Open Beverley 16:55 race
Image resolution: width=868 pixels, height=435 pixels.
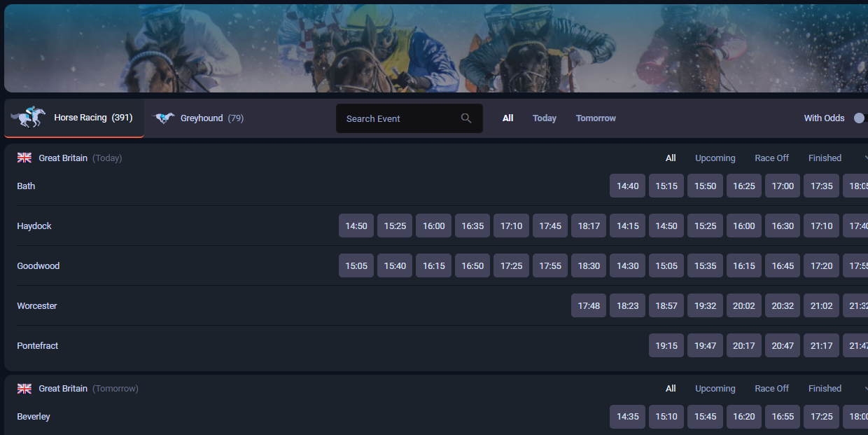783,416
